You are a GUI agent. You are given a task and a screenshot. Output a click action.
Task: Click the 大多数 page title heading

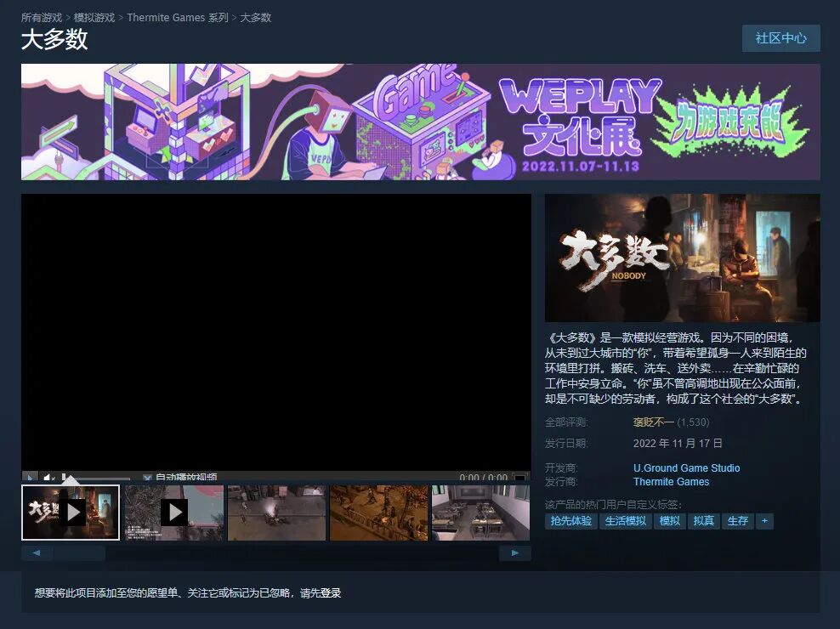point(54,40)
